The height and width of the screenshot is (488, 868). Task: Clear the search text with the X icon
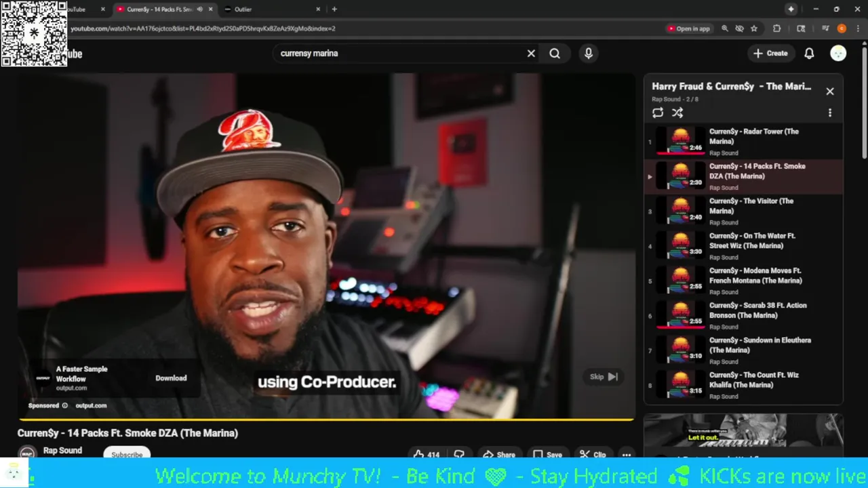pyautogui.click(x=531, y=54)
